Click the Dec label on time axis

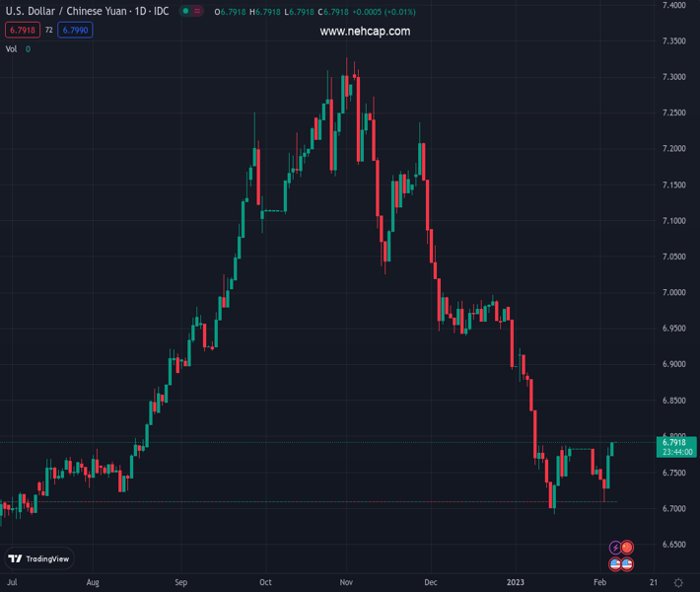coord(431,582)
